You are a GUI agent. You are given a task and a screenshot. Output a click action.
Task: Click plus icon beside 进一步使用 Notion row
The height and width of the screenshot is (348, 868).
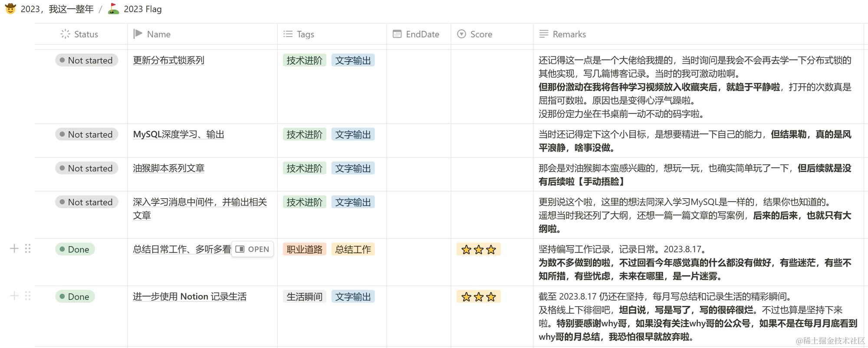[x=14, y=296]
